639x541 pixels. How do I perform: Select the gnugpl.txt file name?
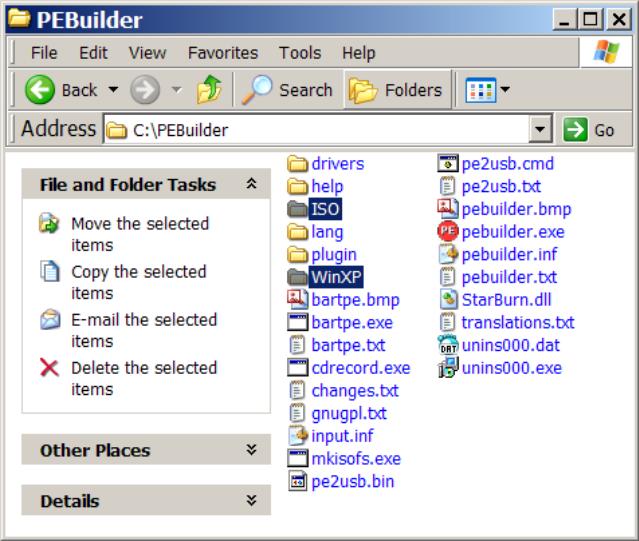[349, 413]
